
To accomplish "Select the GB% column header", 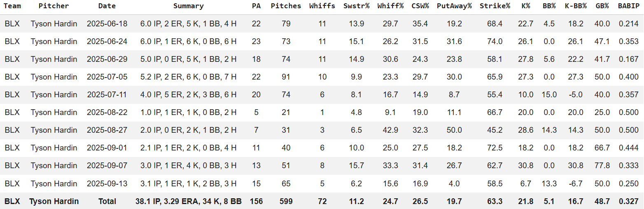I will coord(602,6).
